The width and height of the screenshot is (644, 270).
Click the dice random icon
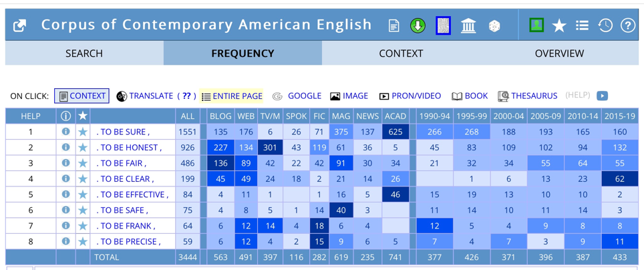(x=494, y=26)
